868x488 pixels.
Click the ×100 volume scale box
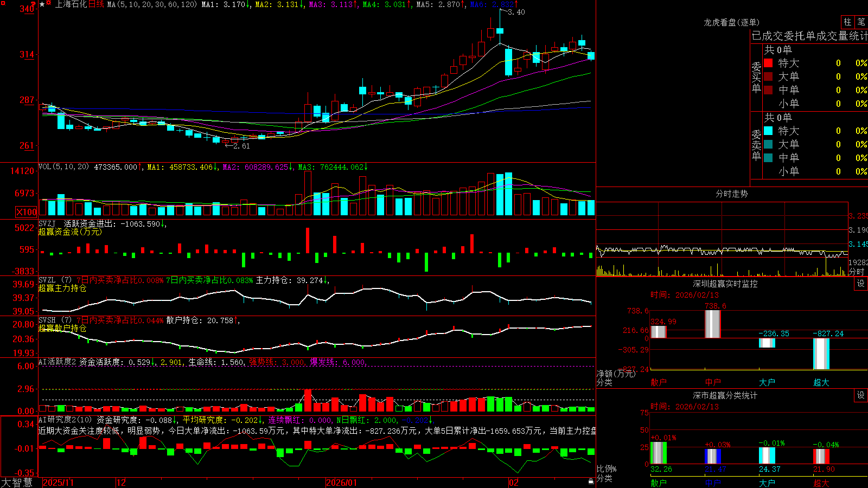tap(26, 212)
